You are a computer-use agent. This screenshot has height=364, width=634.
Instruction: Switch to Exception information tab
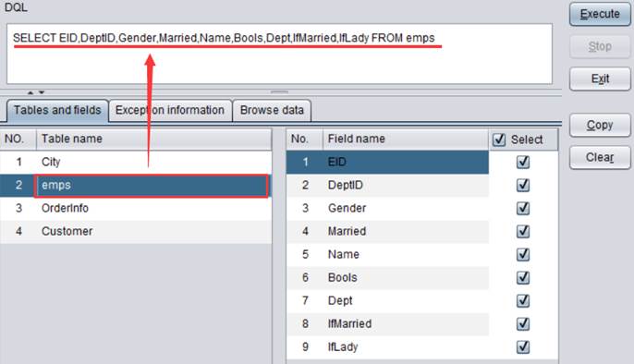[170, 110]
